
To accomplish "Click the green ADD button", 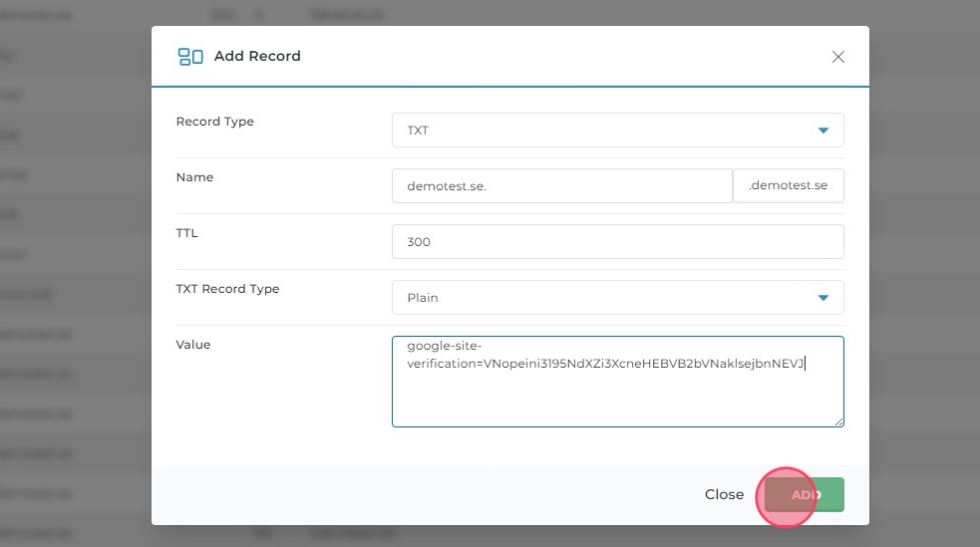I will coord(804,494).
